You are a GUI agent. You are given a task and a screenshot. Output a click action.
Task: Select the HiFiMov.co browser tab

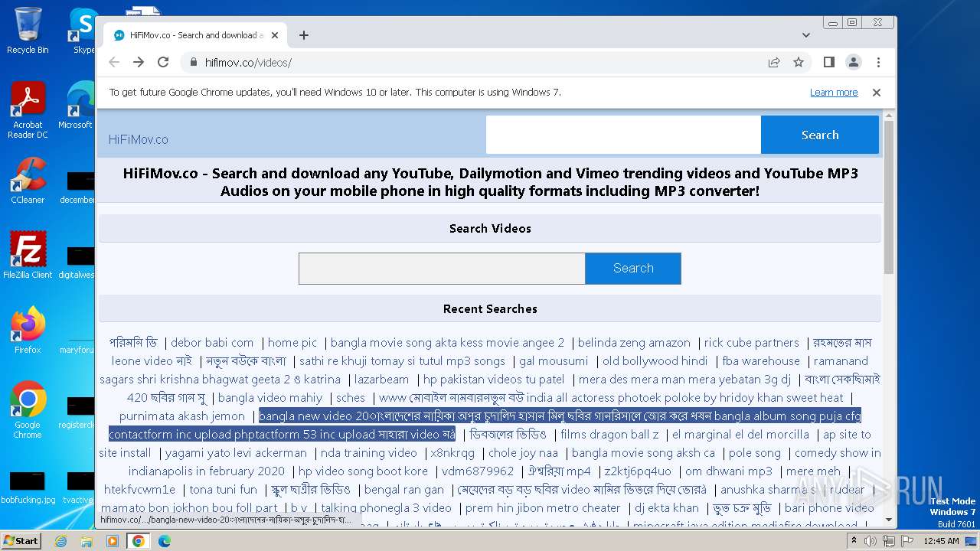[195, 35]
